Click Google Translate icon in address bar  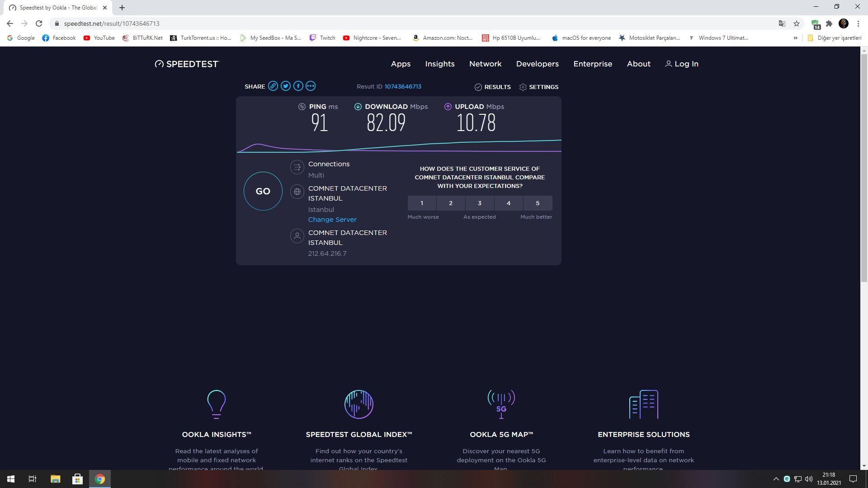(x=782, y=23)
